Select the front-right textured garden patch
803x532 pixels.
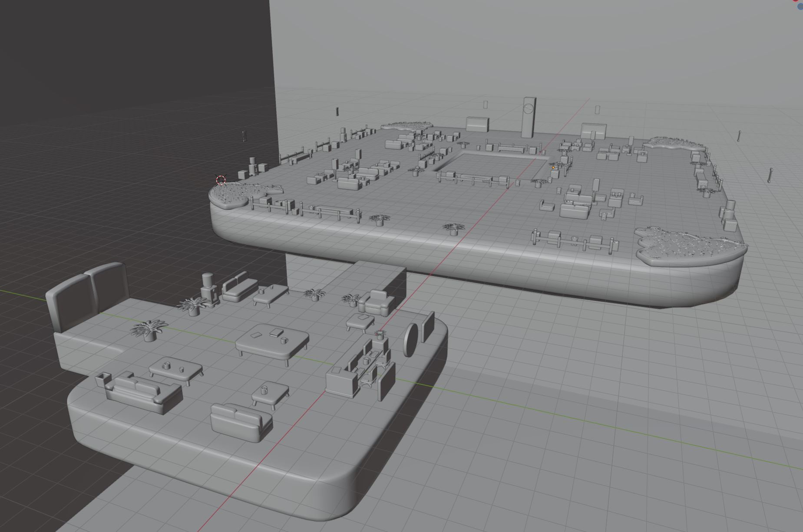(x=685, y=246)
